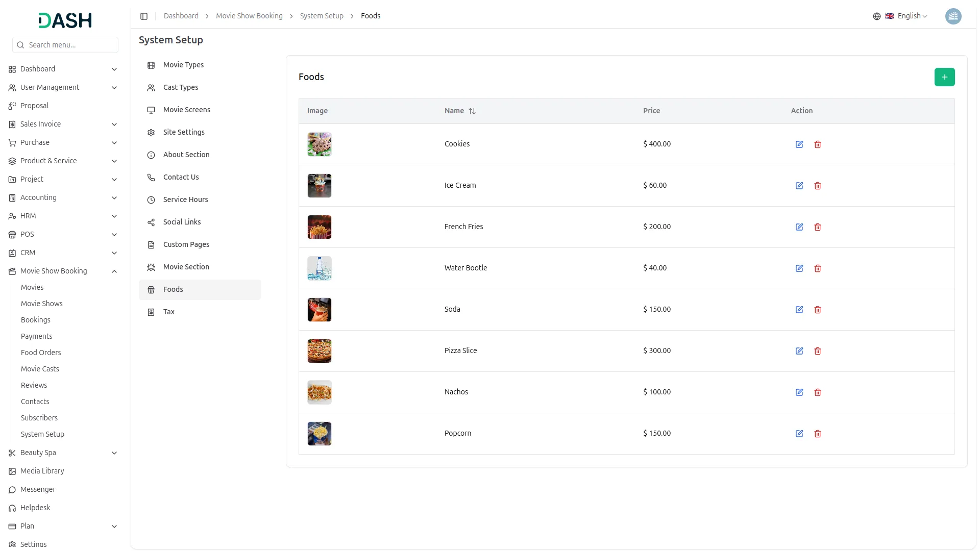Click the green add food button
Viewport: 980px width, 551px height.
944,77
